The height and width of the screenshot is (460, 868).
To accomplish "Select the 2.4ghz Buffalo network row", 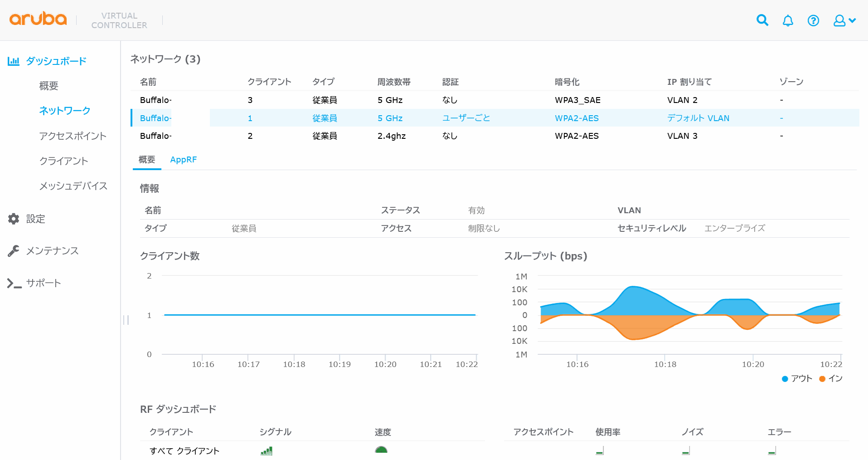I will click(x=155, y=136).
